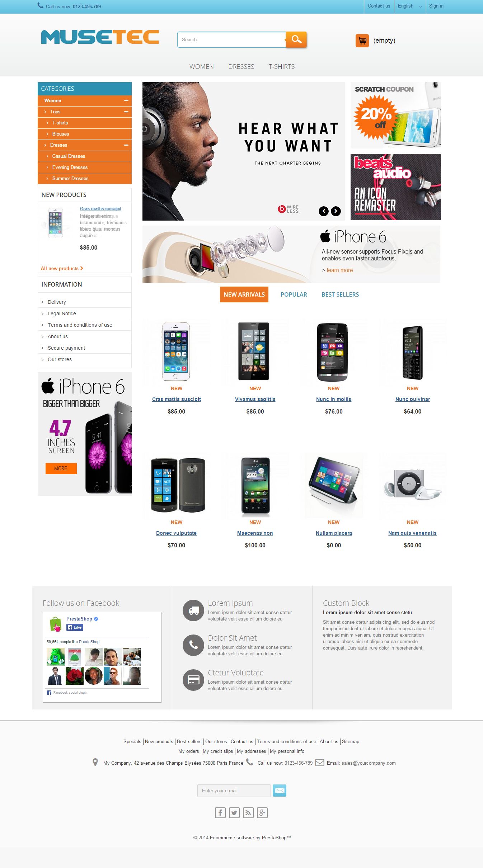This screenshot has height=868, width=483.
Task: Switch to the Popular tab
Action: (x=294, y=294)
